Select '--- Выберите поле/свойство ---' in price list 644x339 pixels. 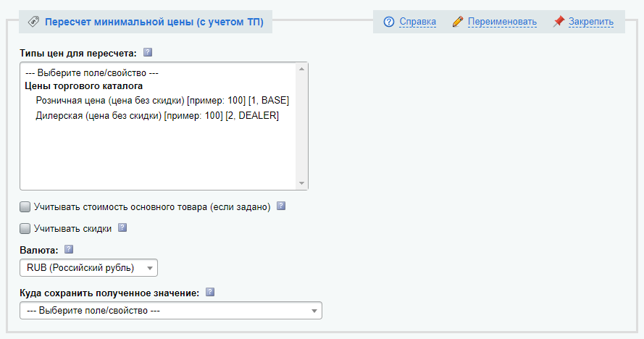tap(91, 72)
